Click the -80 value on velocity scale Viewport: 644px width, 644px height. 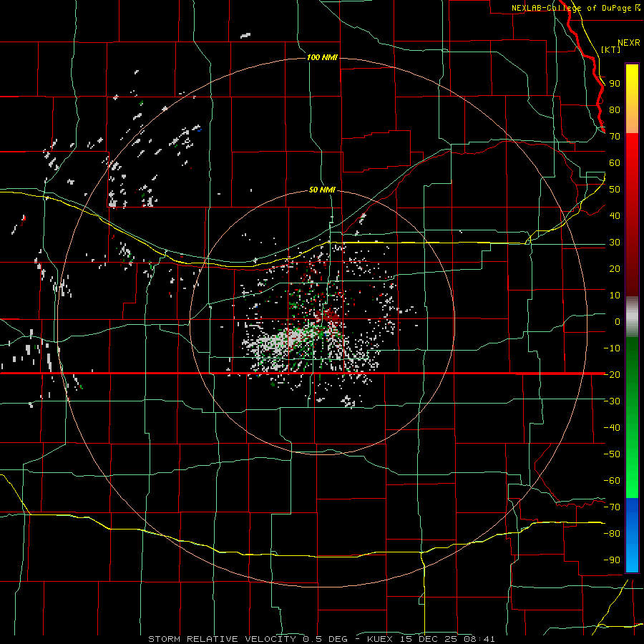click(x=612, y=534)
